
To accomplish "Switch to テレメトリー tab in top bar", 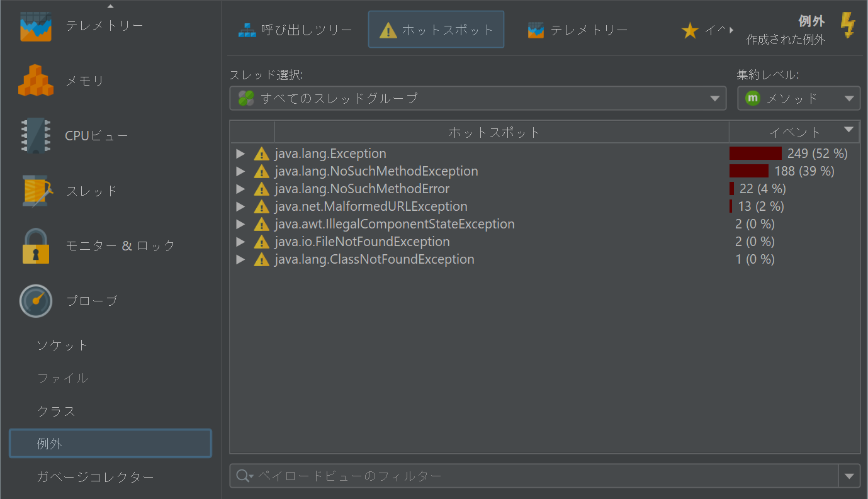I will (x=578, y=30).
